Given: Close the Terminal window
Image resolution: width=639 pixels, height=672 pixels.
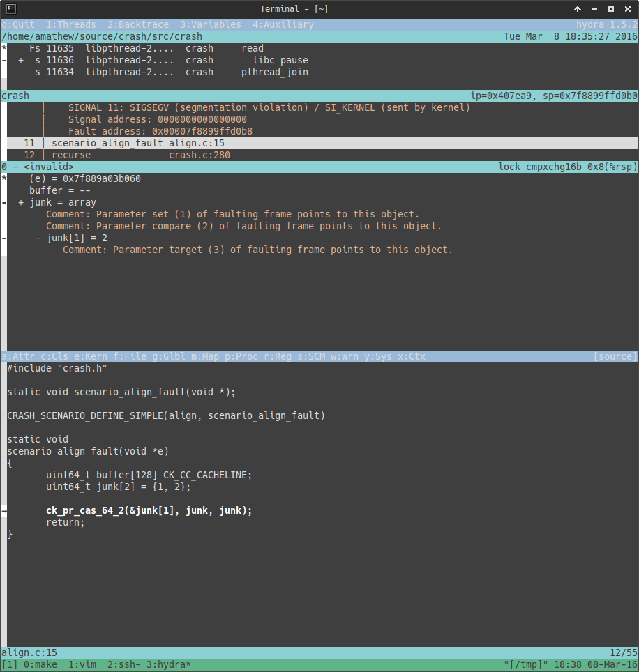Looking at the screenshot, I should pos(627,9).
